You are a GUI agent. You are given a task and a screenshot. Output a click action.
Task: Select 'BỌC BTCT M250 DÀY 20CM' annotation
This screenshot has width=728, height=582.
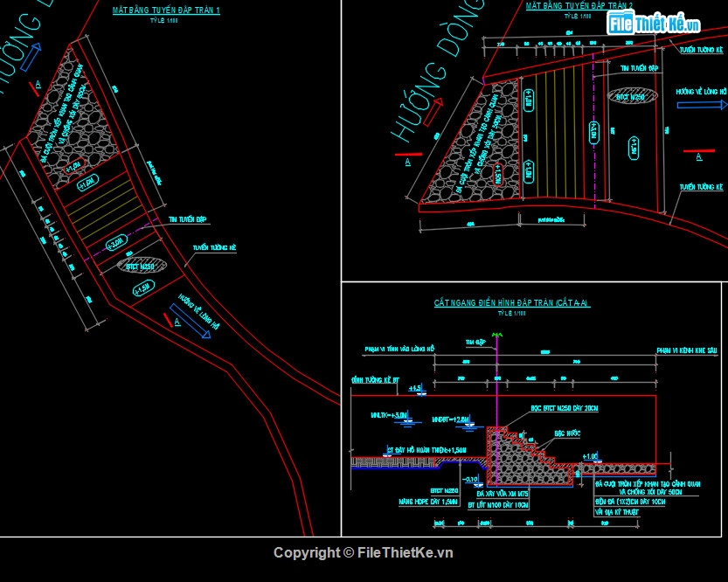564,408
